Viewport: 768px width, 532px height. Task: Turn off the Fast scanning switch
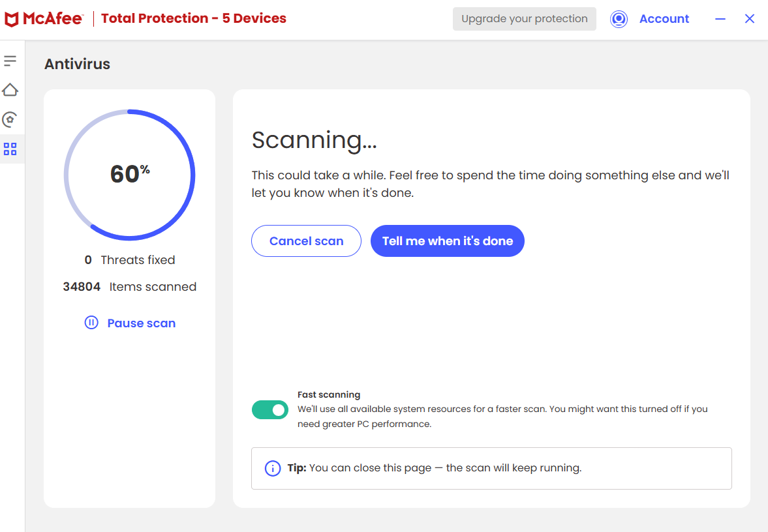[270, 409]
